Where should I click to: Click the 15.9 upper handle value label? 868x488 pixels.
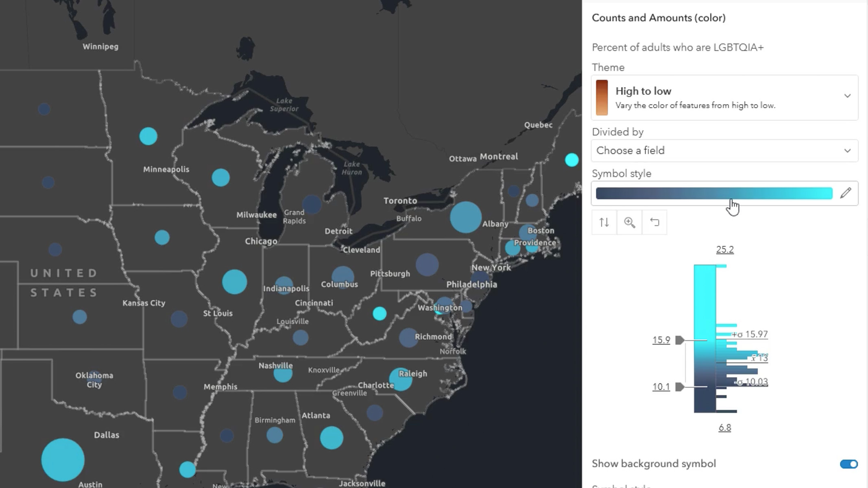click(661, 340)
